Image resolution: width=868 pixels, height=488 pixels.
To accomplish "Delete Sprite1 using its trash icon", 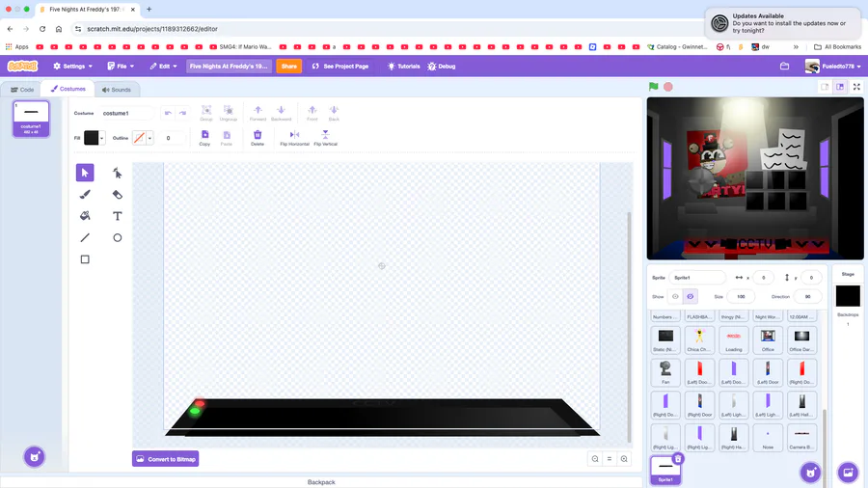I will [x=678, y=459].
